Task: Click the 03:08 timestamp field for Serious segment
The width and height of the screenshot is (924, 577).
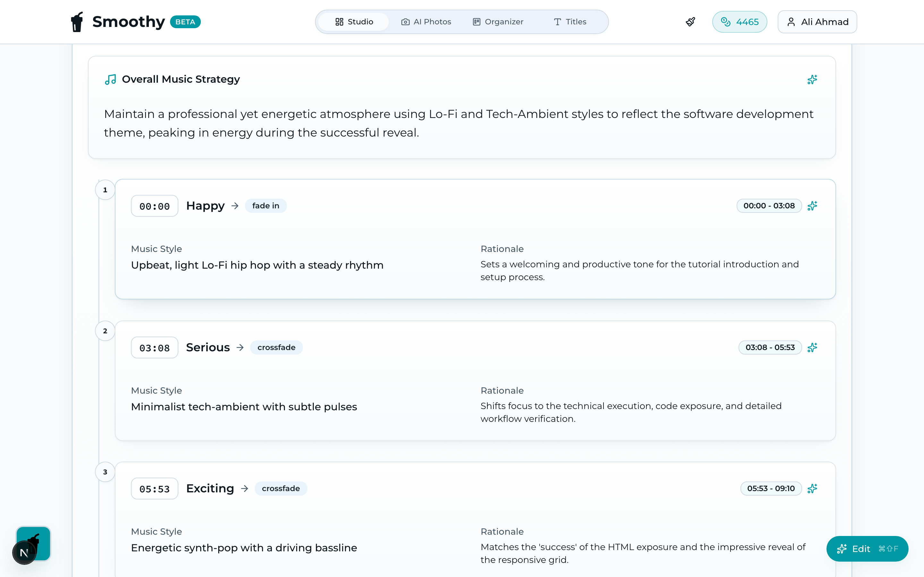Action: tap(155, 348)
